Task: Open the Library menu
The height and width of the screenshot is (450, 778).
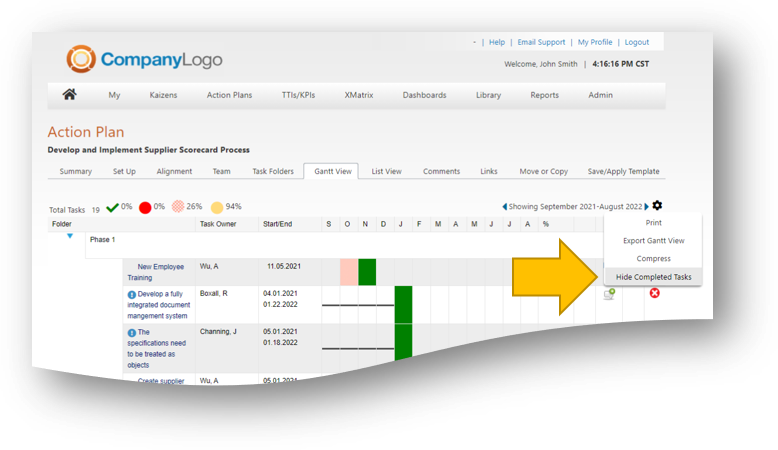Action: tap(488, 95)
